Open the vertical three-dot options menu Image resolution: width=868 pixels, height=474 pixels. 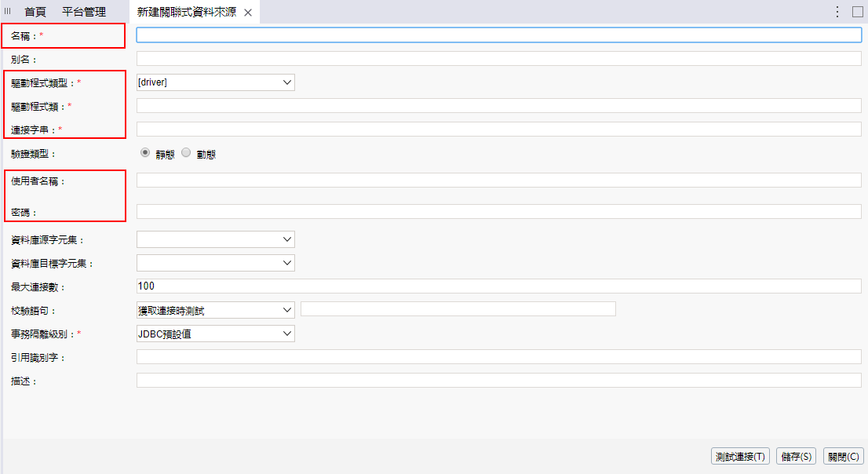(x=837, y=12)
